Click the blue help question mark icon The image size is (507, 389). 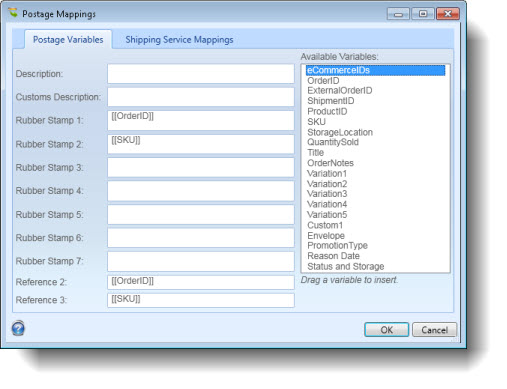(x=18, y=328)
